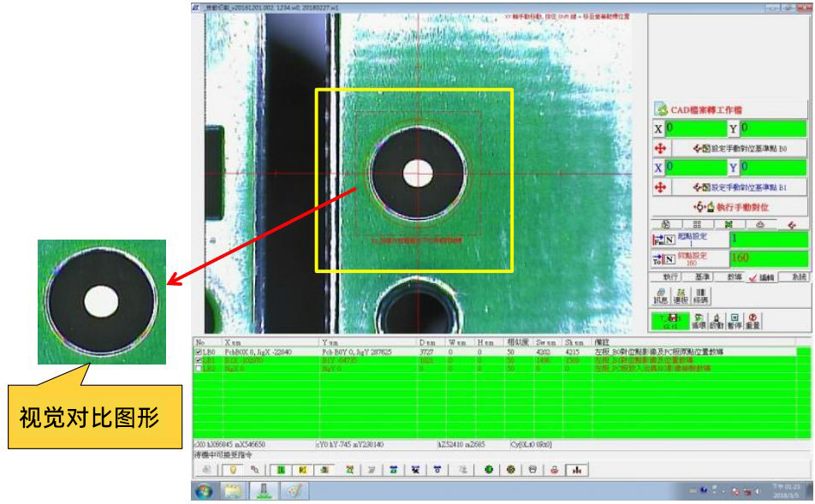815x504 pixels.
Task: Click the 重置 reset icon
Action: tap(751, 322)
